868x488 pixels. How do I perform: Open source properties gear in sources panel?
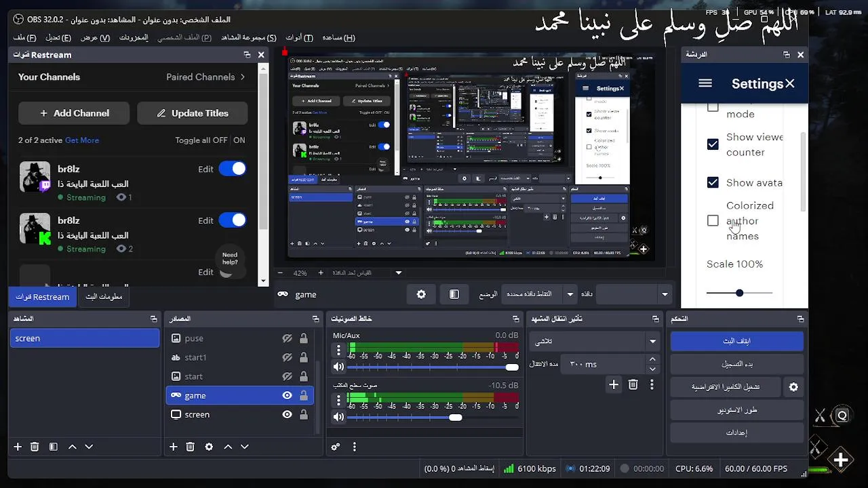(209, 447)
